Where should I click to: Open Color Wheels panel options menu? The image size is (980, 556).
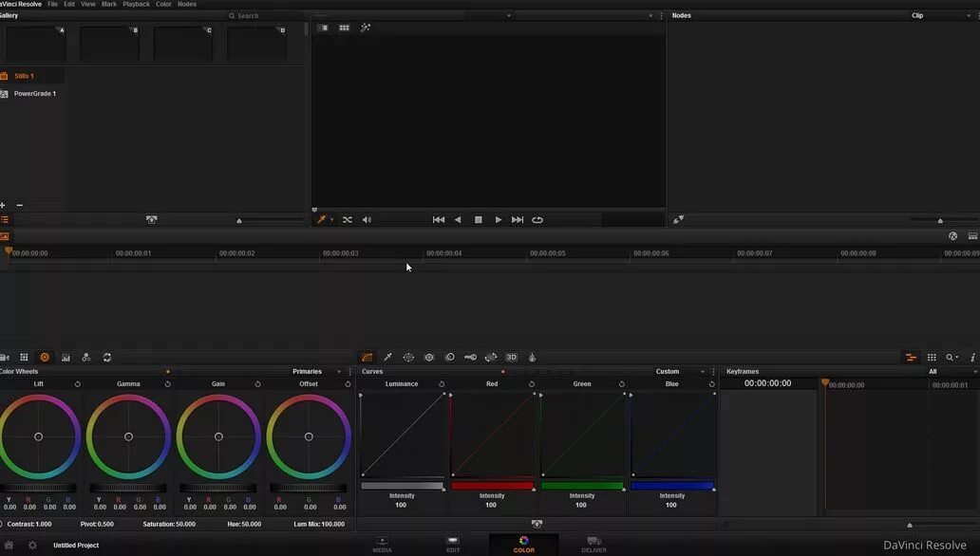click(x=350, y=372)
